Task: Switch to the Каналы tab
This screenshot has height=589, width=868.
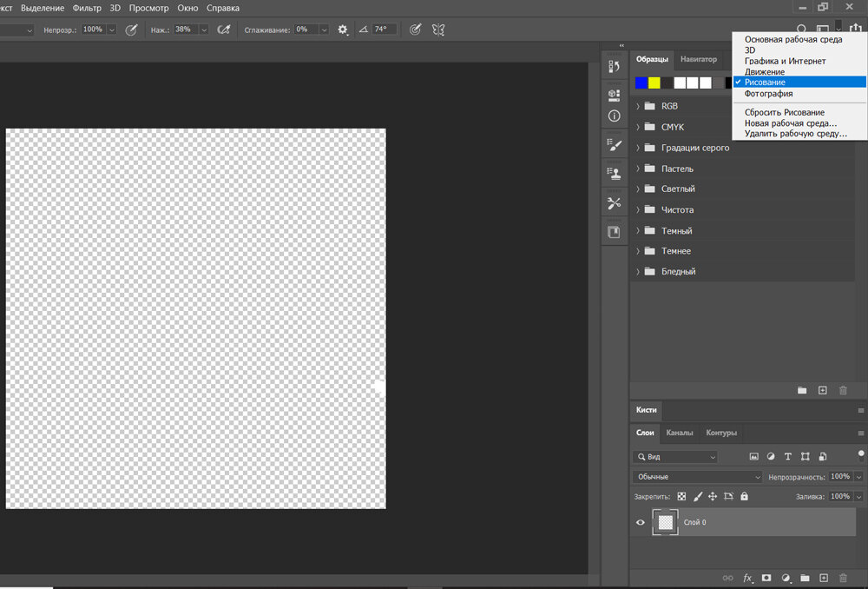Action: point(680,433)
